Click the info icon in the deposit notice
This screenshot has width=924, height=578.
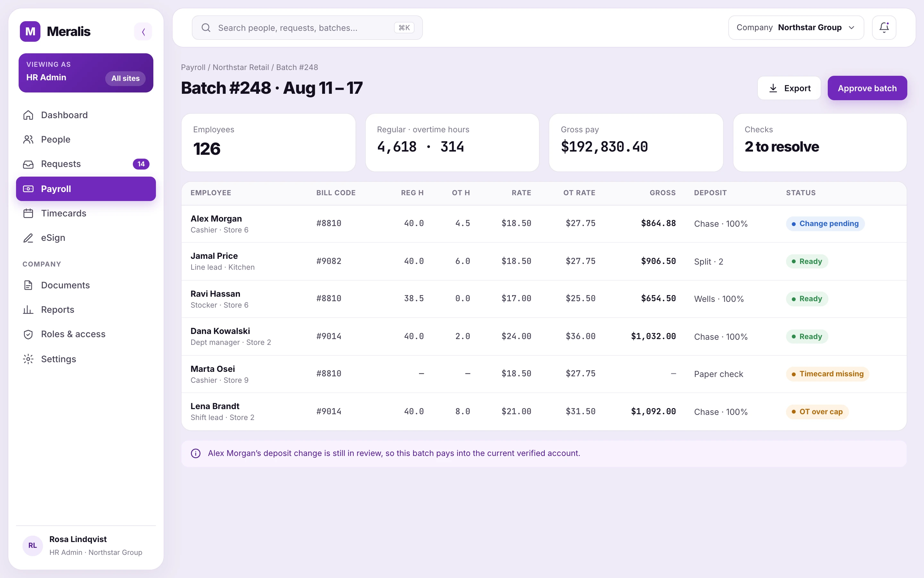pos(195,453)
